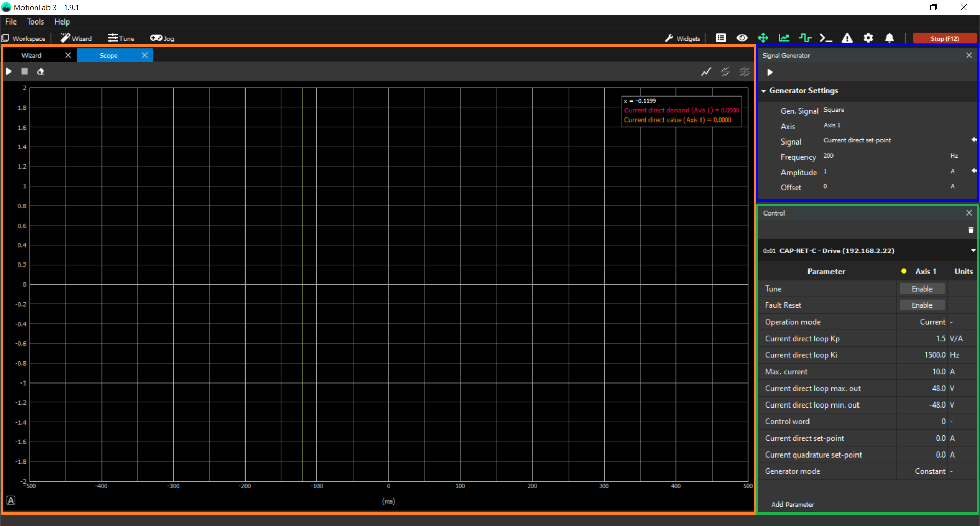
Task: Open the green signal generator pulse icon
Action: [805, 38]
